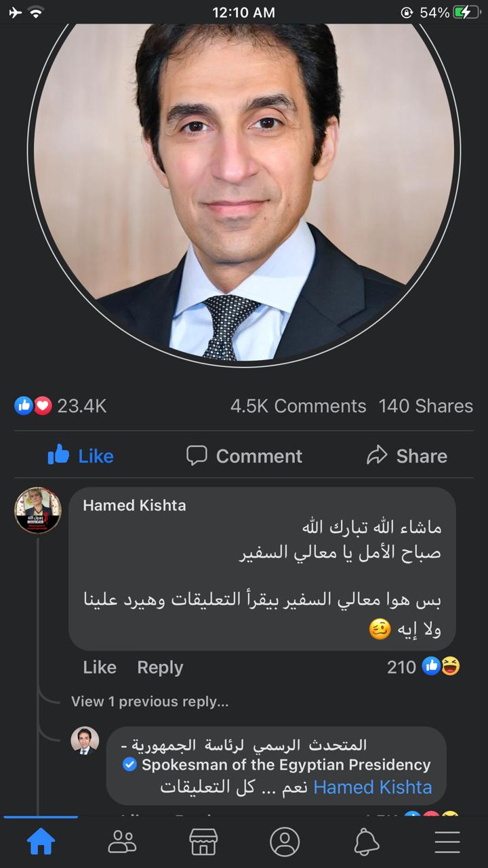Open Hamed Kishta's profile picture
The width and height of the screenshot is (488, 868).
[x=38, y=510]
